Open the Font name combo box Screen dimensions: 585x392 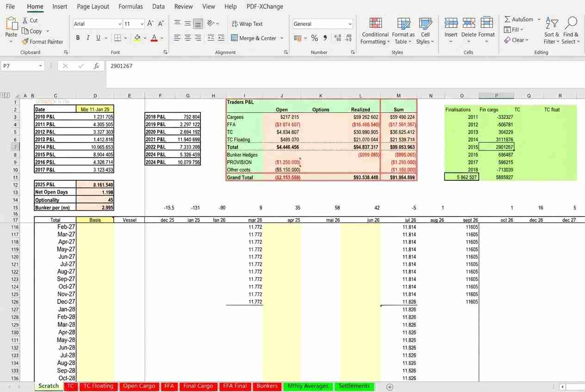pos(97,24)
